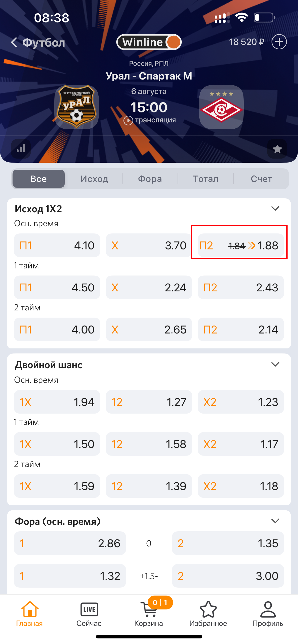Select X2 odds 1.23 double chance
298x644 pixels.
point(241,402)
